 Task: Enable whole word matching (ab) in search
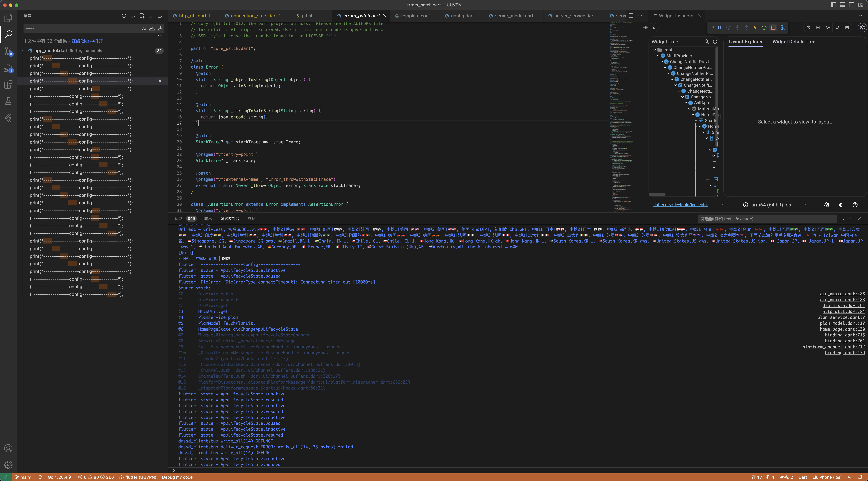(152, 29)
